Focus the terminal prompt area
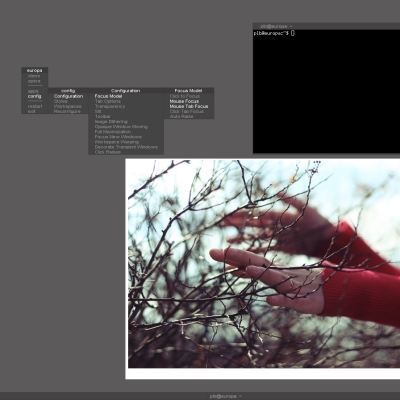 [326, 91]
